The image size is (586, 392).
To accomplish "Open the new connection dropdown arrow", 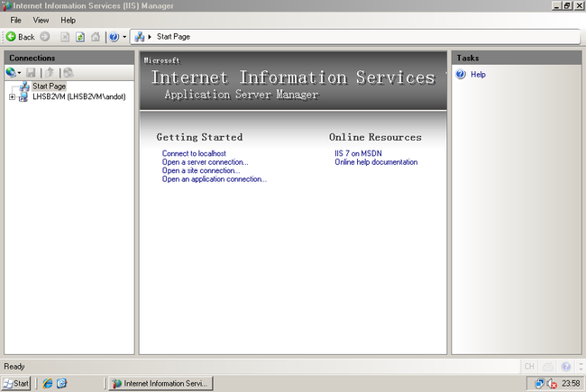I will [x=20, y=72].
